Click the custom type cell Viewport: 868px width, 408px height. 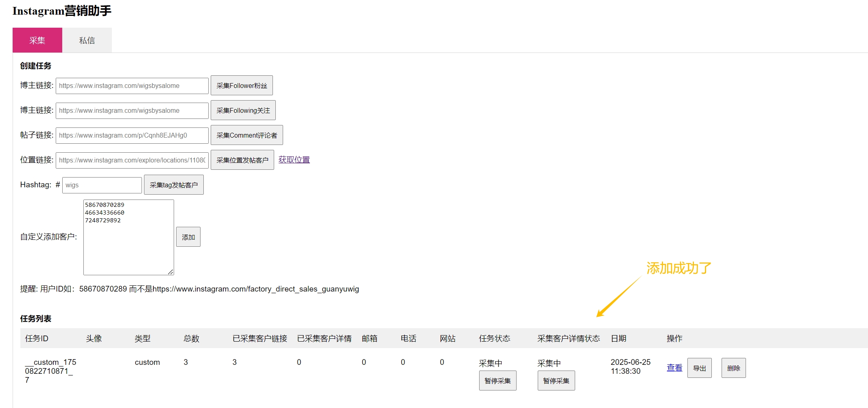(147, 362)
